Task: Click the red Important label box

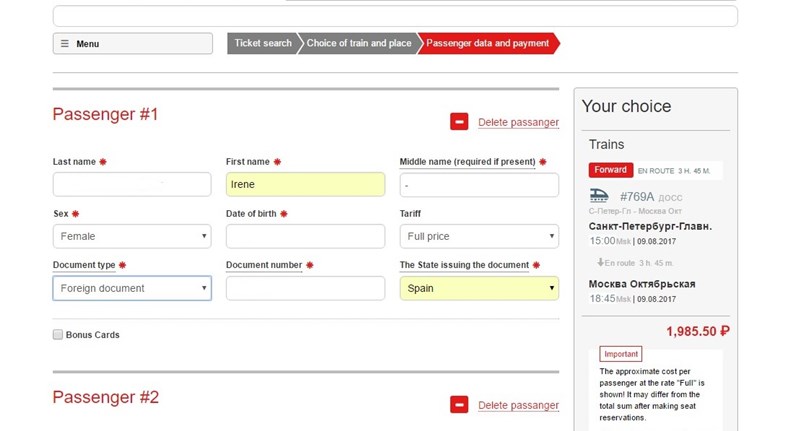Action: pos(621,354)
